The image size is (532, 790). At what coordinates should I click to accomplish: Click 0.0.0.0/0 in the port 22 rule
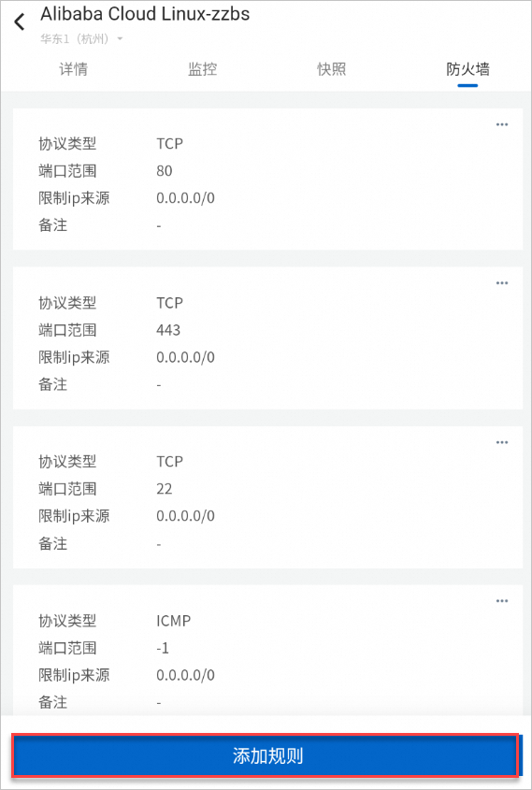185,516
